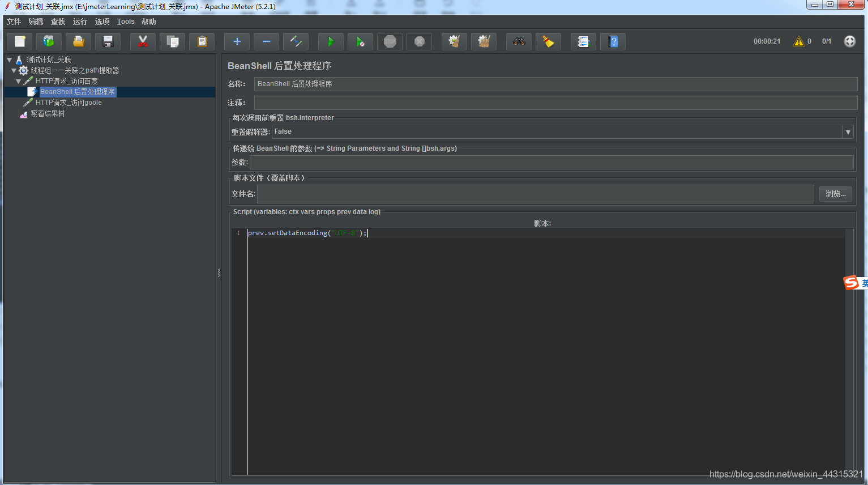
Task: Click the 文件名 file name field
Action: point(535,194)
